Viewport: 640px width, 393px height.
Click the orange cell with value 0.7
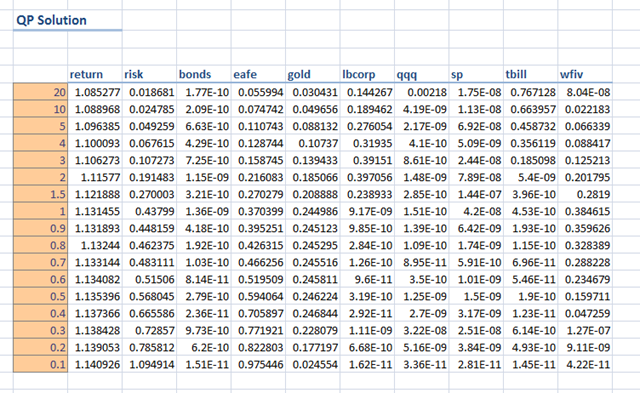40,262
